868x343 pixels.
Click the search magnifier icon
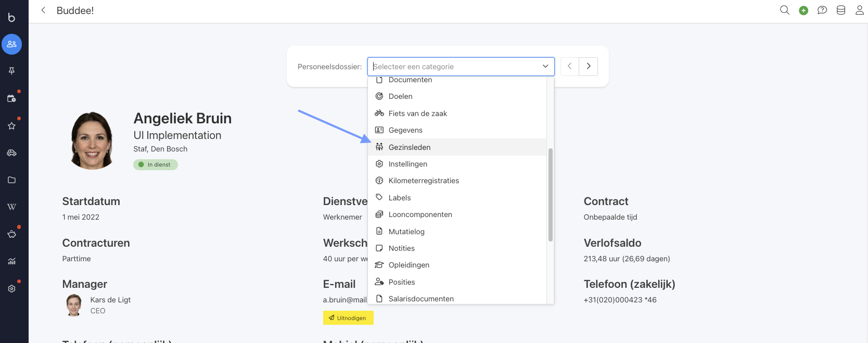click(785, 10)
